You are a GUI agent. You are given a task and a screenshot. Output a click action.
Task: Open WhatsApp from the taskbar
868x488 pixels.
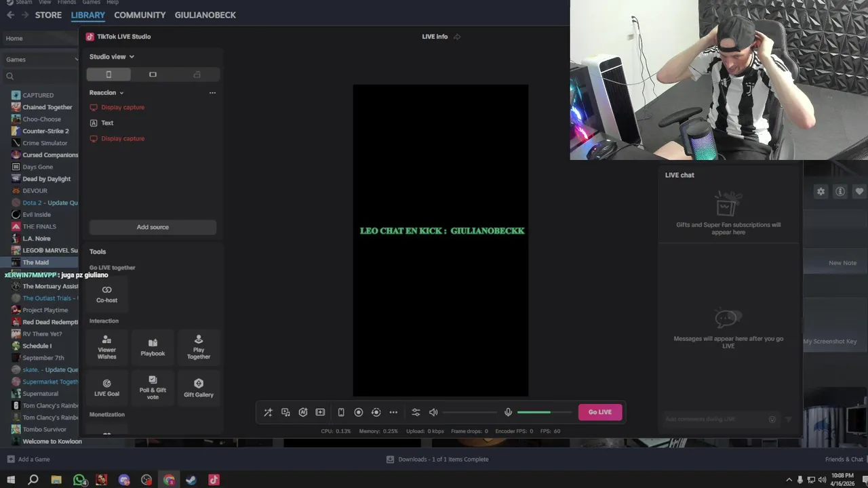tap(79, 480)
